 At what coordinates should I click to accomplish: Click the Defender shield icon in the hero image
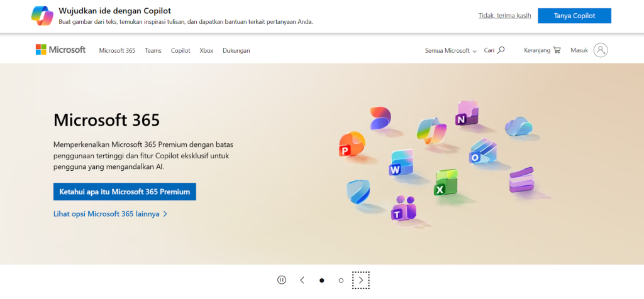click(358, 192)
